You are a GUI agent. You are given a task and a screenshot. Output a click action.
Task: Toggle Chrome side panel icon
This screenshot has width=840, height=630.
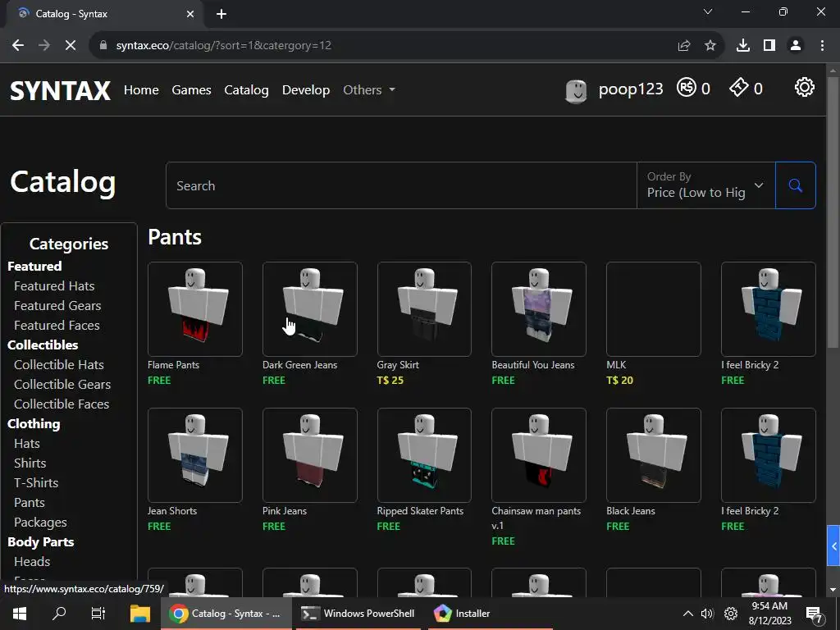coord(769,46)
